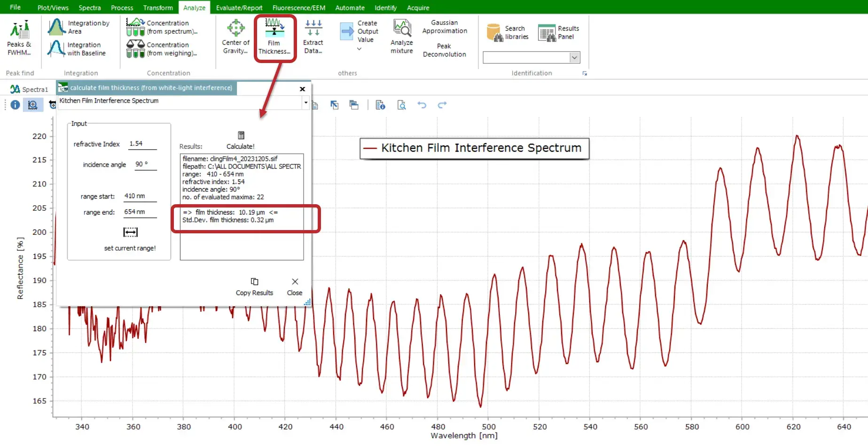
Task: Select the Spectra1 document tab
Action: tap(29, 89)
